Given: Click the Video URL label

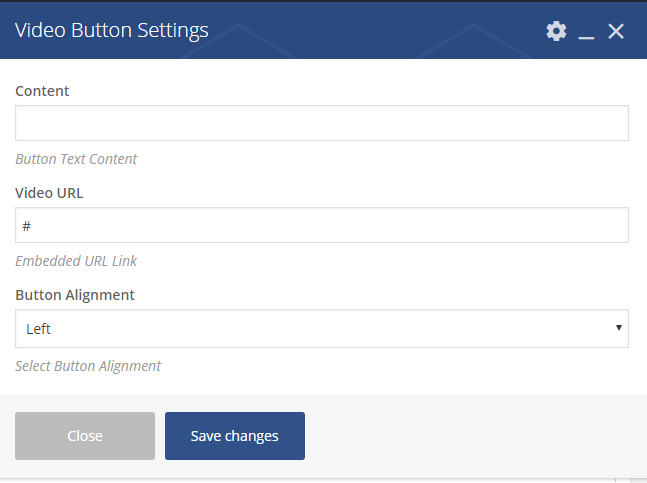Looking at the screenshot, I should click(50, 193).
